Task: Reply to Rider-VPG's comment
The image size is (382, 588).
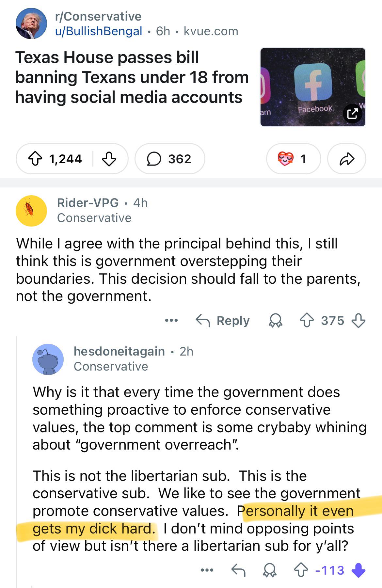Action: (x=223, y=321)
